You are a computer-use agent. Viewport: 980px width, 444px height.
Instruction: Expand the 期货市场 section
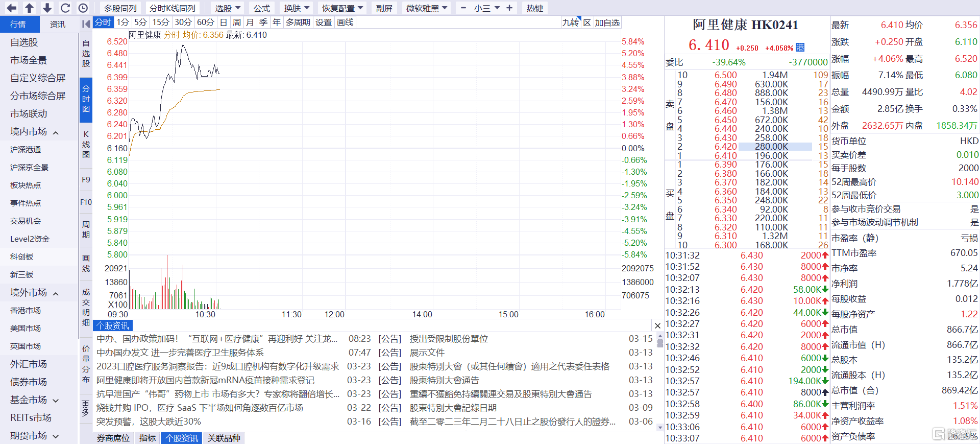[x=56, y=436]
